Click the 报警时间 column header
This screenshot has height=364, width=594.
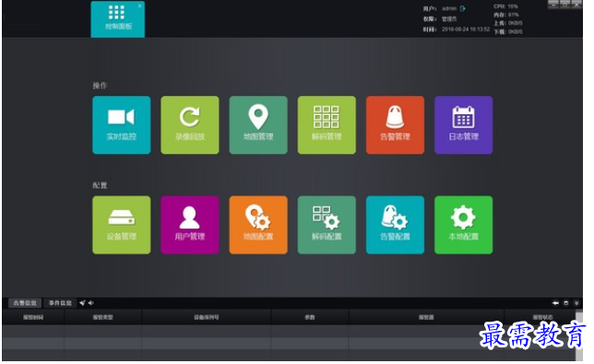coord(33,317)
